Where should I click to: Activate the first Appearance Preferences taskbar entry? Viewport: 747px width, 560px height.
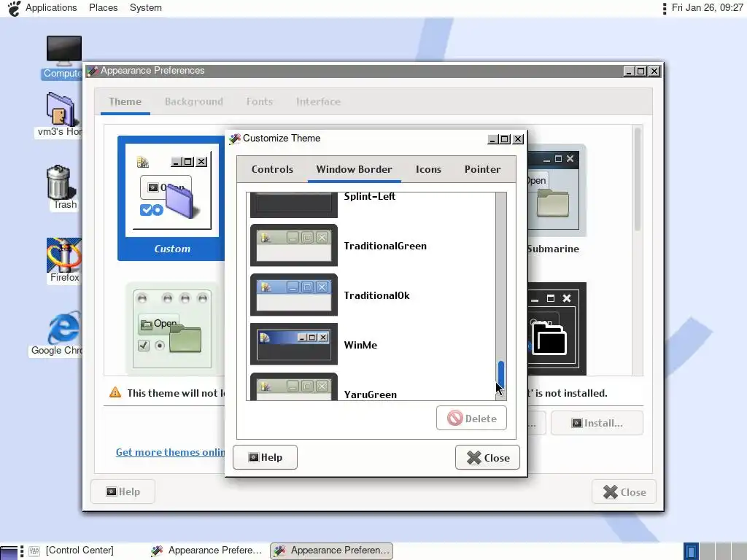[206, 551]
